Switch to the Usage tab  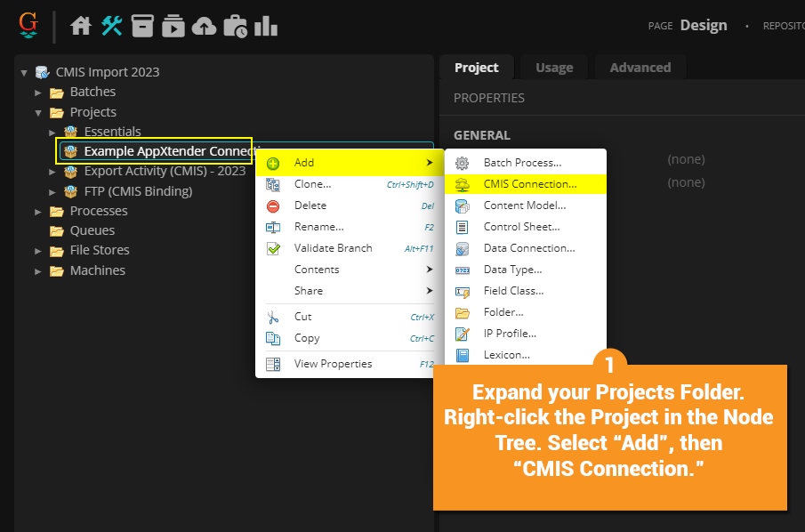(554, 68)
